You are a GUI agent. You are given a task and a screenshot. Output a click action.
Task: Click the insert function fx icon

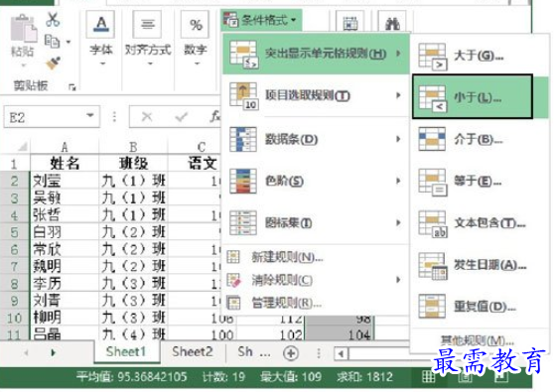pyautogui.click(x=214, y=116)
